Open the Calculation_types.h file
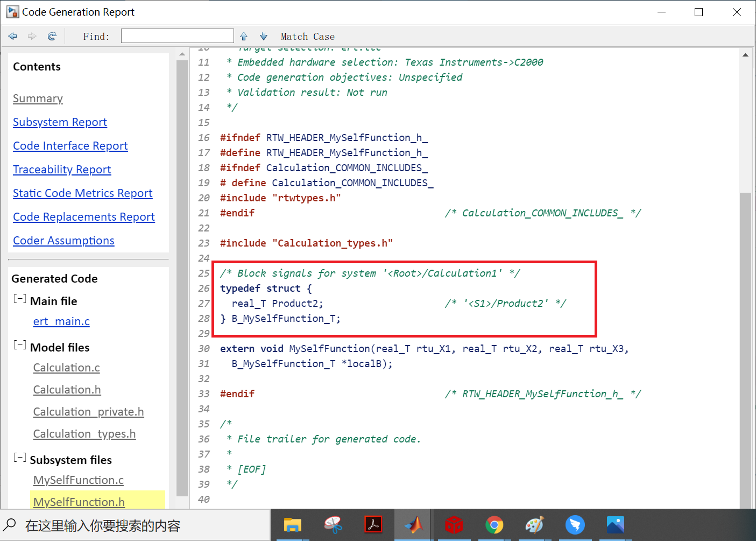This screenshot has height=541, width=756. coord(84,434)
